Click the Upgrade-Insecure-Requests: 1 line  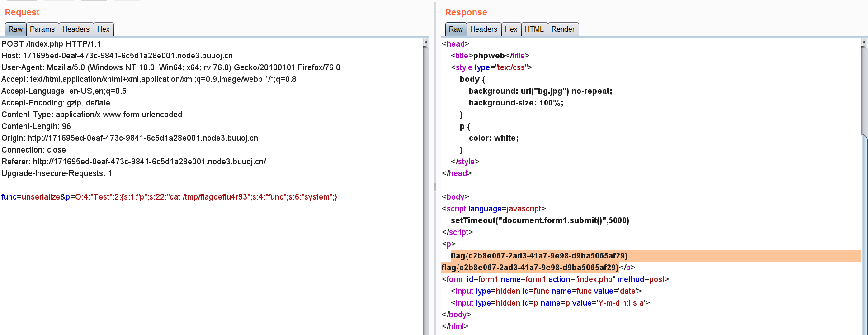coord(57,173)
